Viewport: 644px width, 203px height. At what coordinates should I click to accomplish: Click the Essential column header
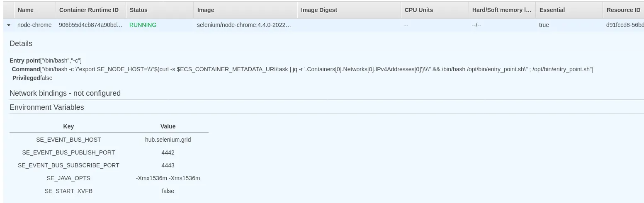point(552,10)
